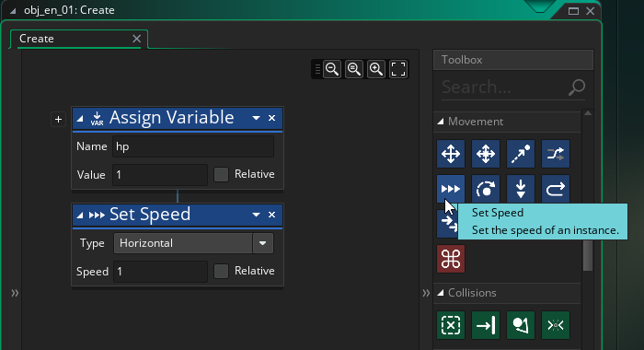The width and height of the screenshot is (644, 350).
Task: Click the Speed value field
Action: point(160,272)
